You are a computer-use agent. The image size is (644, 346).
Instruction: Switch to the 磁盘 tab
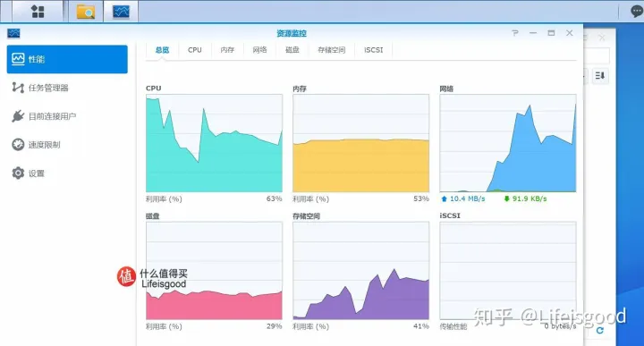[292, 50]
